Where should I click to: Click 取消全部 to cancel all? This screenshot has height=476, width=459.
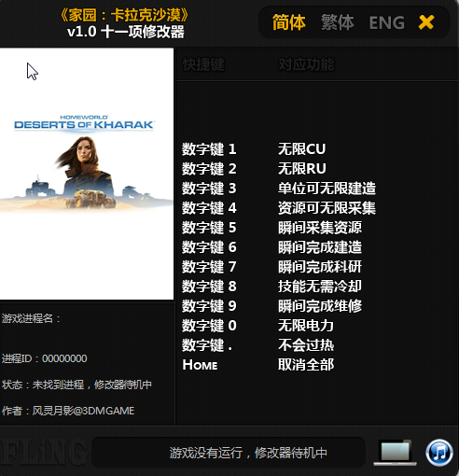pos(306,365)
